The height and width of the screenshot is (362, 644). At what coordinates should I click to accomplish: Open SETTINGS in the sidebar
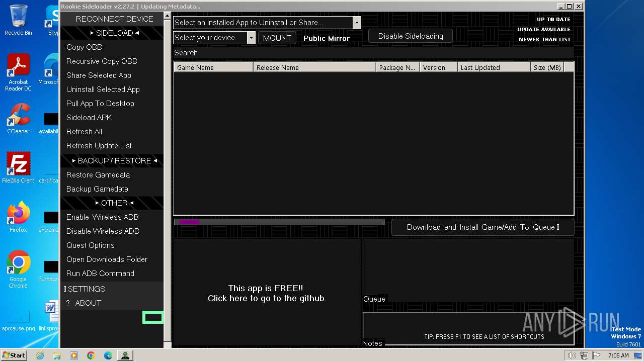[112, 289]
